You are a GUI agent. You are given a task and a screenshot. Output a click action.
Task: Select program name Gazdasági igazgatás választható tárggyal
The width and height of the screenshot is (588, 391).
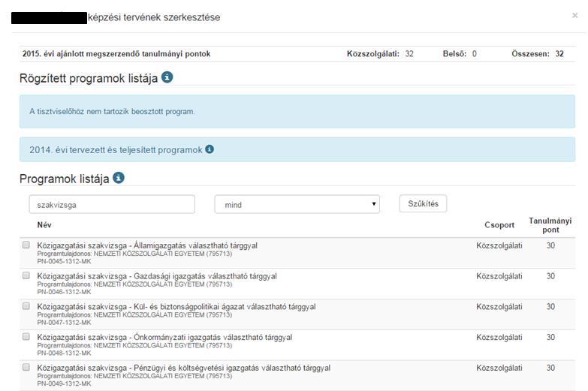(157, 276)
